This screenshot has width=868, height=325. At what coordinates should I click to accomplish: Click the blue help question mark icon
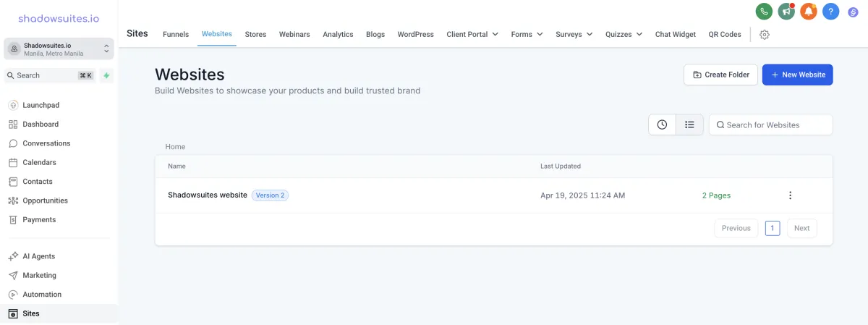(x=831, y=12)
